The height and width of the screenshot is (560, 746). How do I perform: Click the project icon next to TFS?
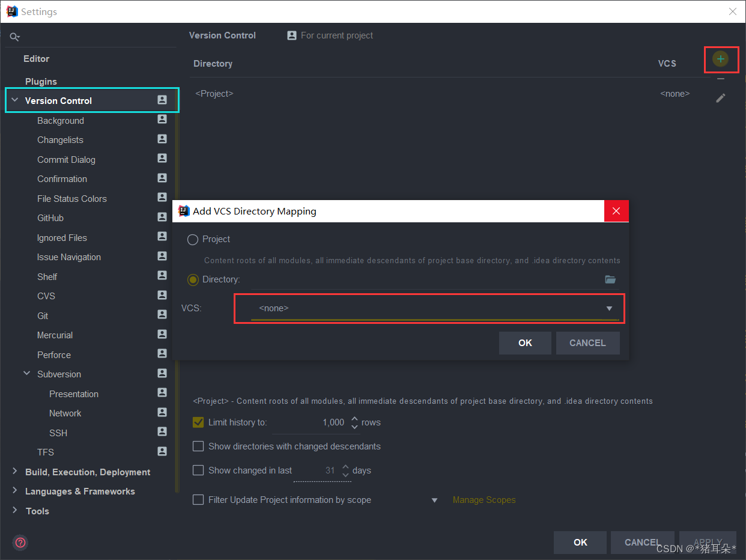pos(162,451)
